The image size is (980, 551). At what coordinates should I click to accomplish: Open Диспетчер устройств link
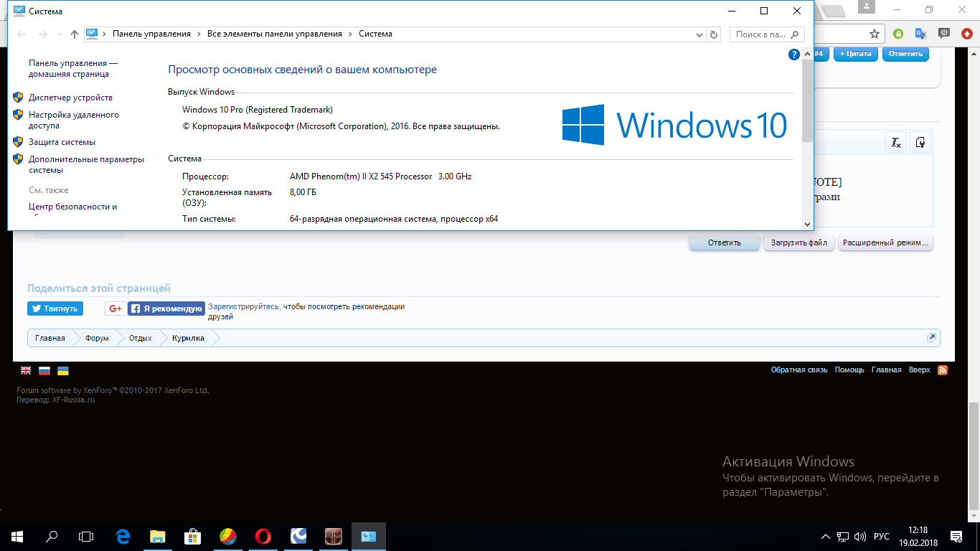(x=70, y=98)
